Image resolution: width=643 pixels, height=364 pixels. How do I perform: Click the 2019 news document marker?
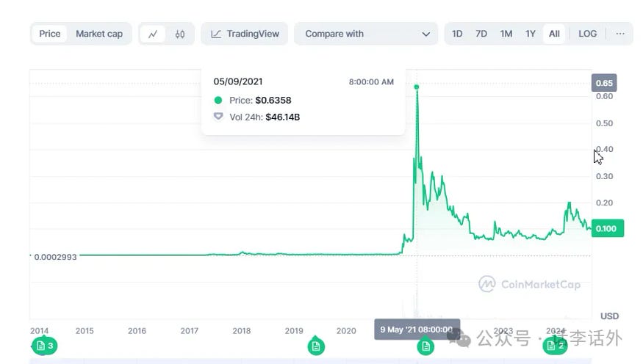(x=316, y=346)
